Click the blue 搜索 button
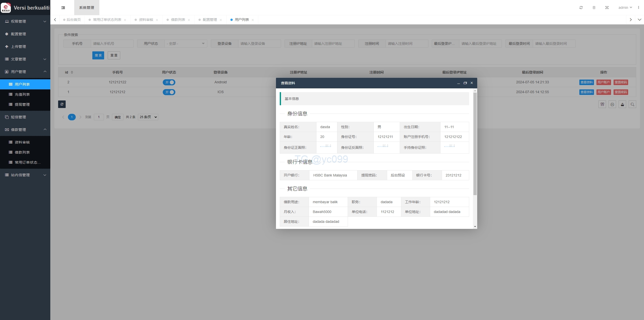Viewport: 644px width, 320px height. [98, 55]
